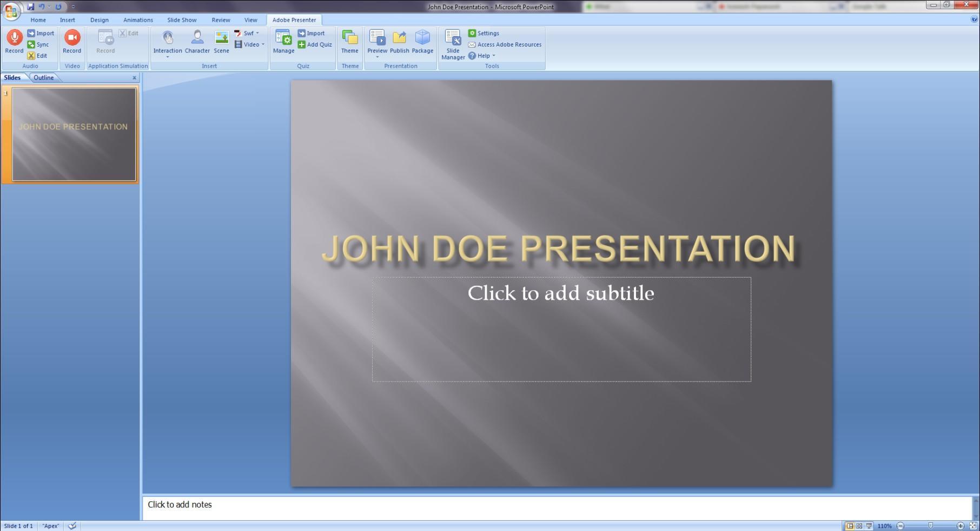
Task: Open Adobe Presenter Settings
Action: [x=484, y=33]
